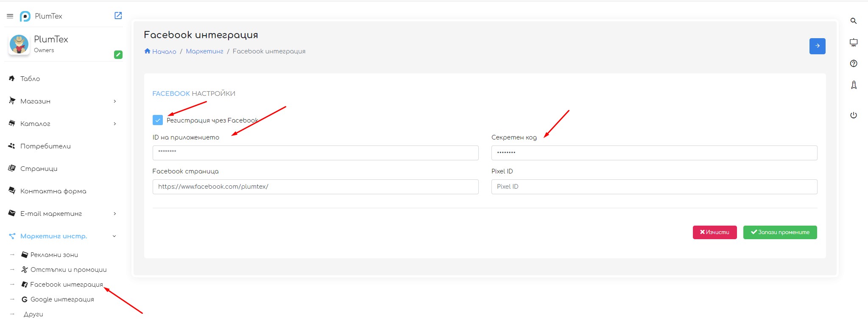868x324 pixels.
Task: Click the rocket icon in right bar
Action: 854,85
